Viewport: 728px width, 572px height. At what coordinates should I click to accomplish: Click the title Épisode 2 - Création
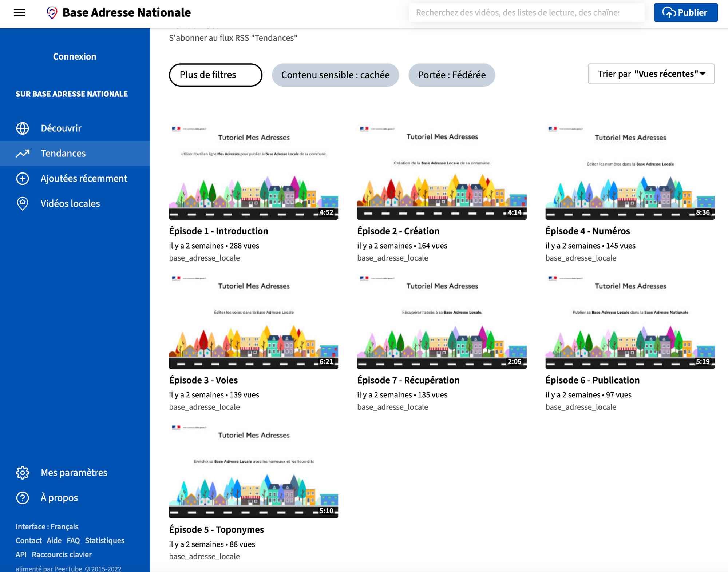pos(398,231)
